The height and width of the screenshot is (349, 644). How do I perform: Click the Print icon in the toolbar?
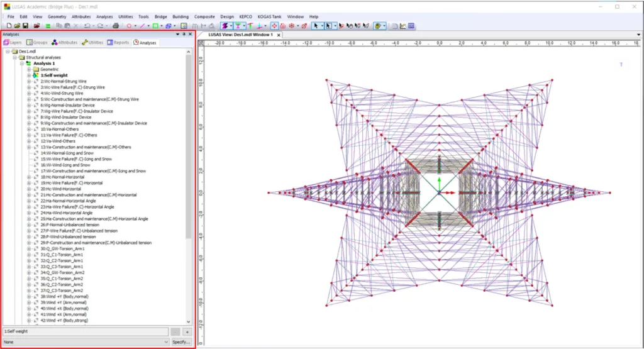(116, 26)
